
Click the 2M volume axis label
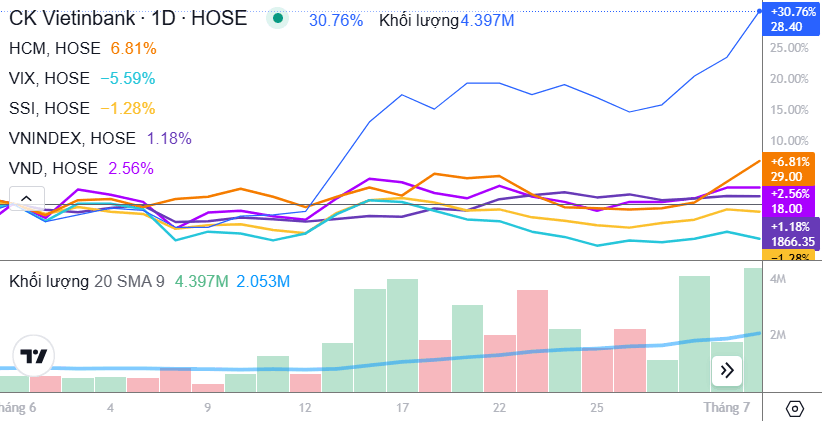(778, 334)
